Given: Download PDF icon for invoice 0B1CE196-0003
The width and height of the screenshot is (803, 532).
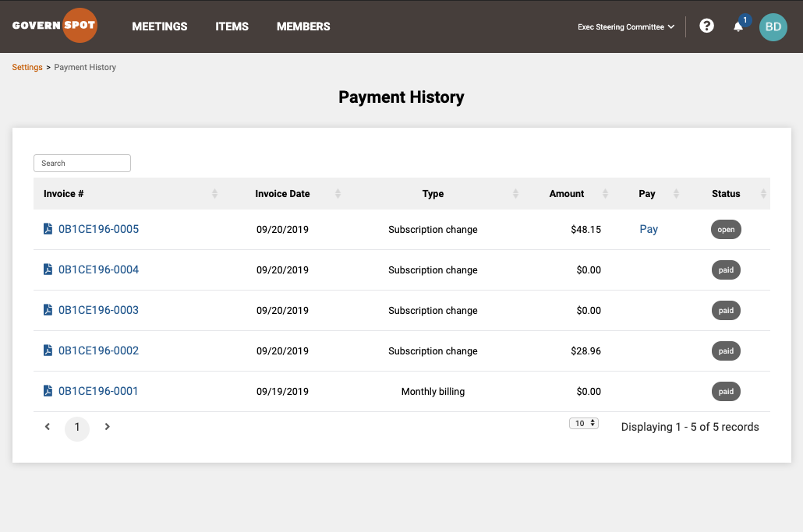Looking at the screenshot, I should coord(48,309).
